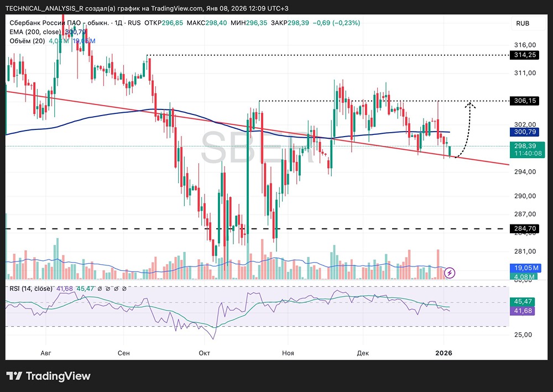Click the 290,00 price axis label
The height and width of the screenshot is (392, 553).
[525, 196]
